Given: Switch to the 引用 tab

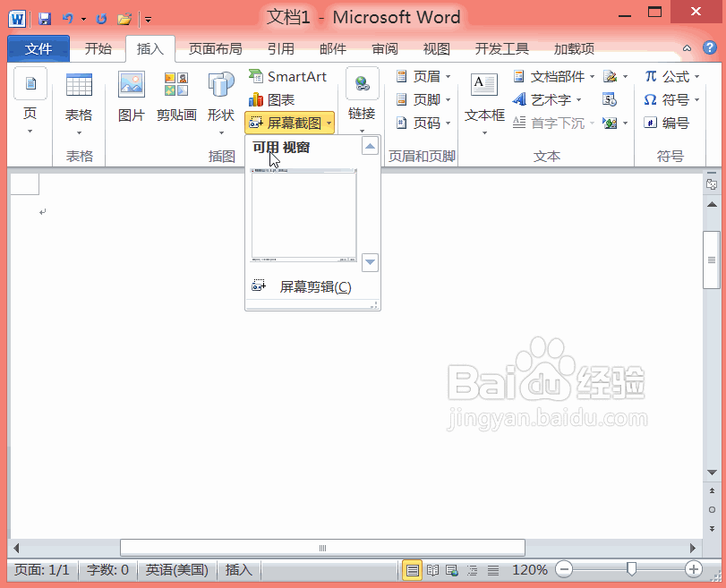Looking at the screenshot, I should point(280,48).
